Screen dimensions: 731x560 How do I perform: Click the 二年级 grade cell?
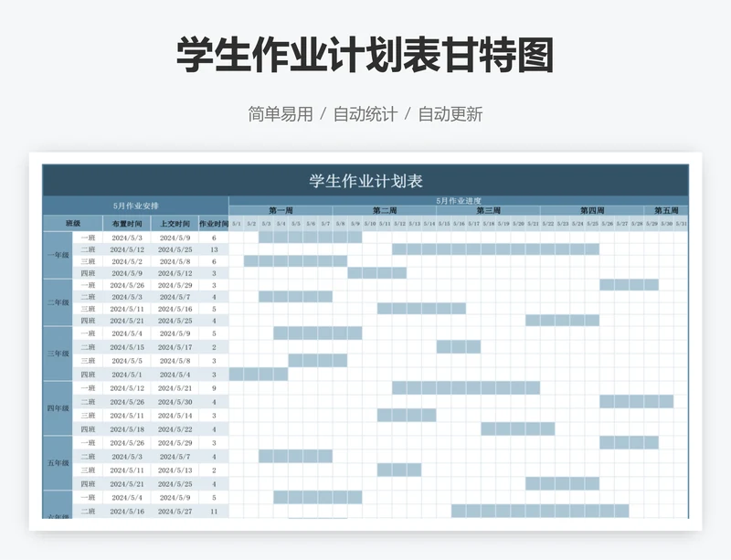click(58, 302)
